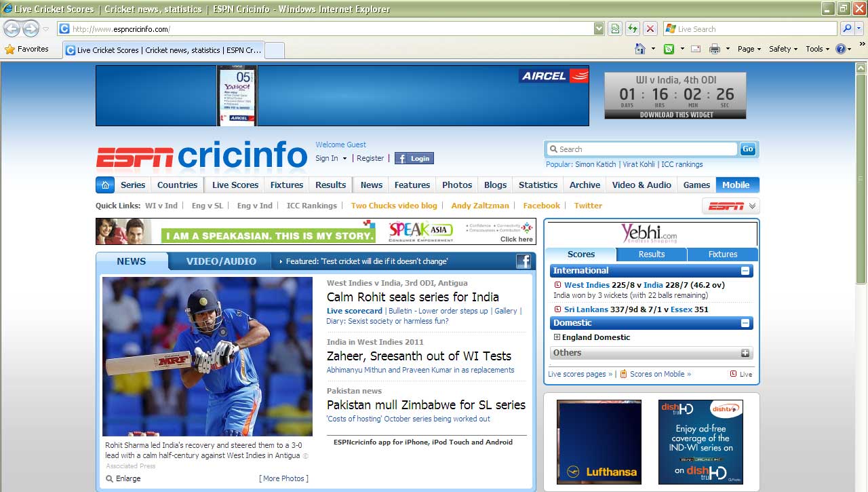Click Register link

point(370,158)
